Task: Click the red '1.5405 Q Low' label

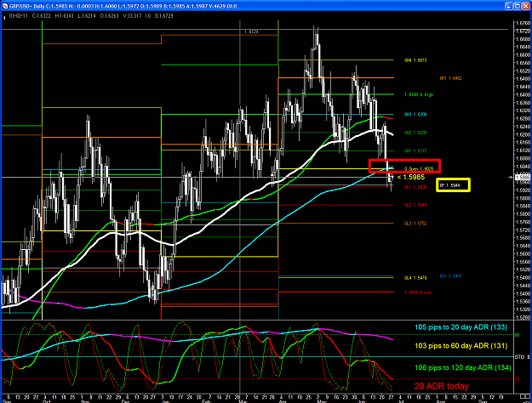Action: point(418,292)
